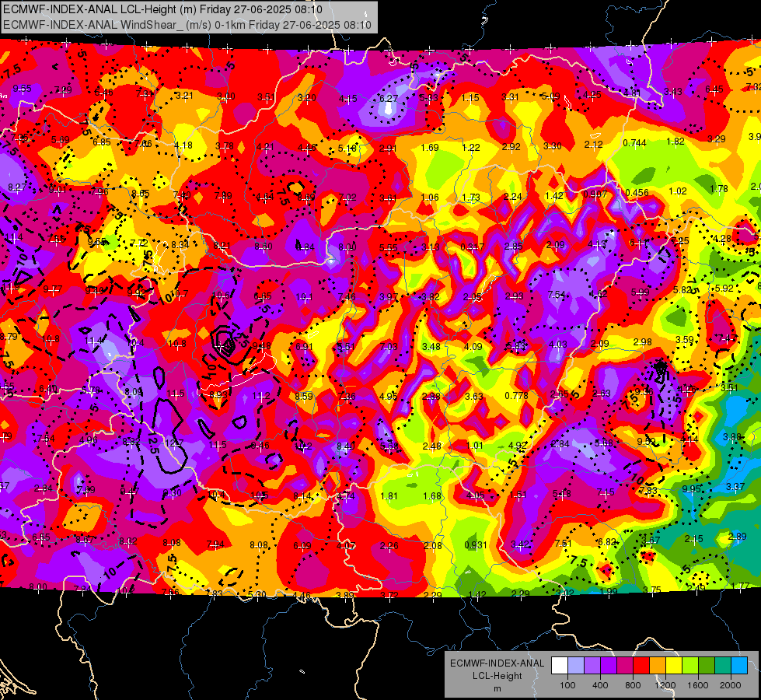Click the teal legend color swatch
Viewport: 761px width, 700px height.
pyautogui.click(x=723, y=666)
